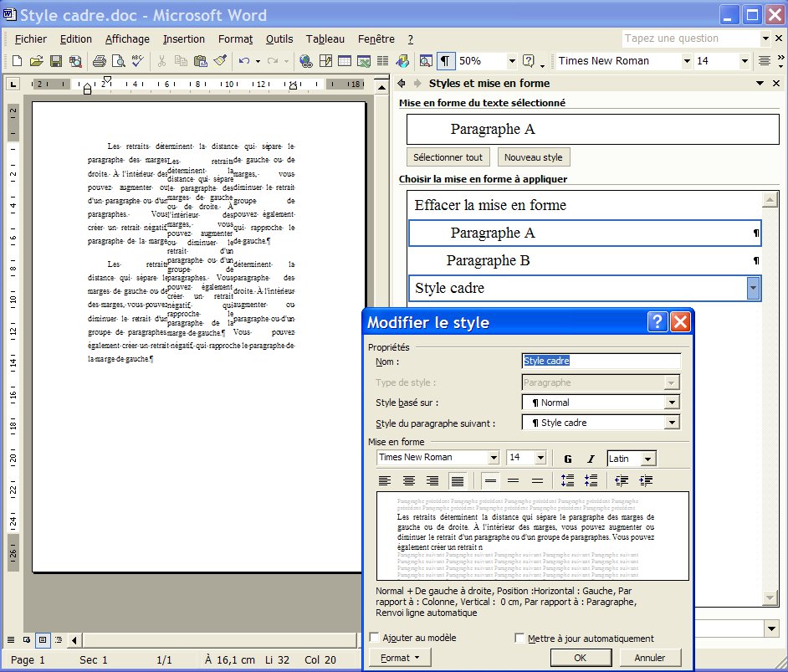Click the Paste clipboard icon
788x672 pixels.
click(x=201, y=61)
